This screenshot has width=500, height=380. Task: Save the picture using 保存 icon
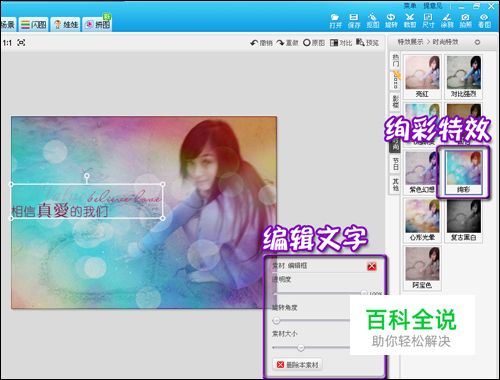pos(354,21)
